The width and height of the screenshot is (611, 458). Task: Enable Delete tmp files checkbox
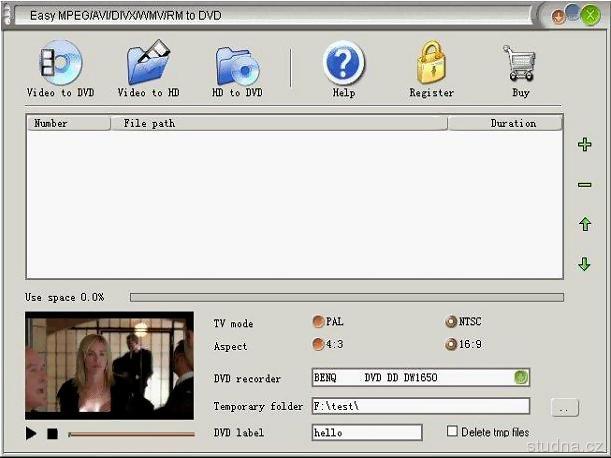(x=453, y=432)
